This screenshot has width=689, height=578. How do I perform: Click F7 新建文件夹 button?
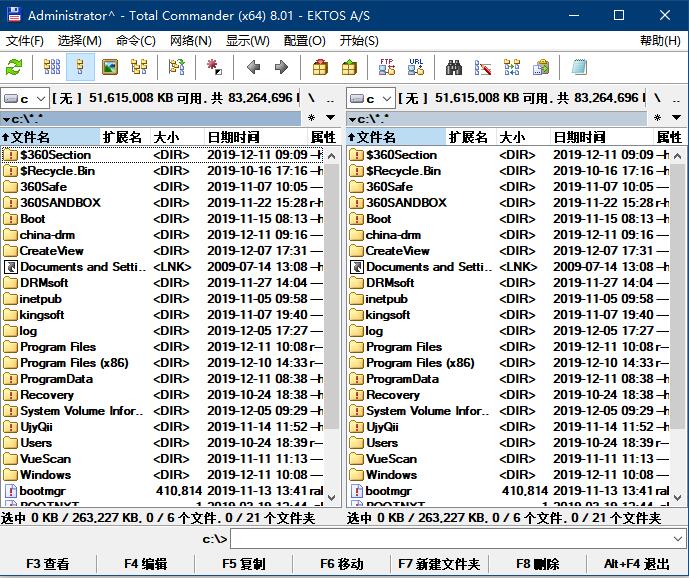[439, 564]
